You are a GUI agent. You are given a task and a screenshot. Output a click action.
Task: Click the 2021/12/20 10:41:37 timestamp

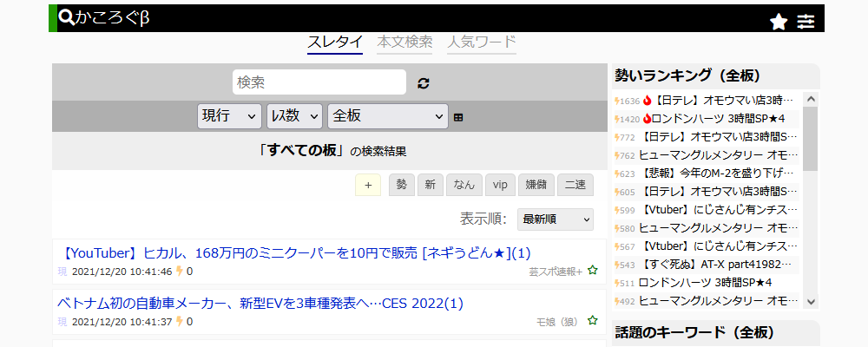[x=122, y=322]
